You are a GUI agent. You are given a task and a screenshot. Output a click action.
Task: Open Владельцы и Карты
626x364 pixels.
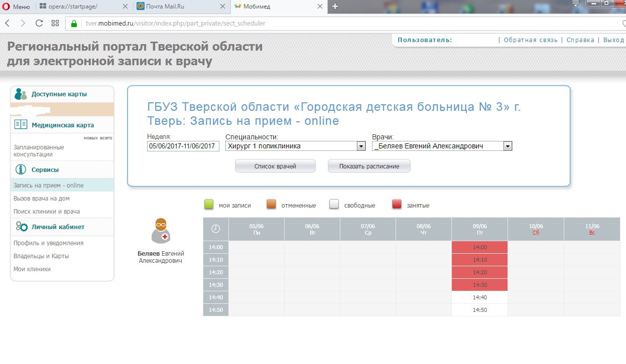[41, 256]
